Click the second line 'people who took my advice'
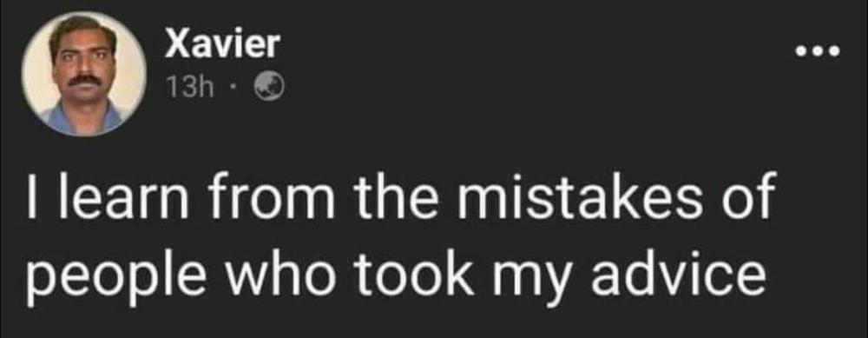868x338 pixels. click(x=396, y=276)
